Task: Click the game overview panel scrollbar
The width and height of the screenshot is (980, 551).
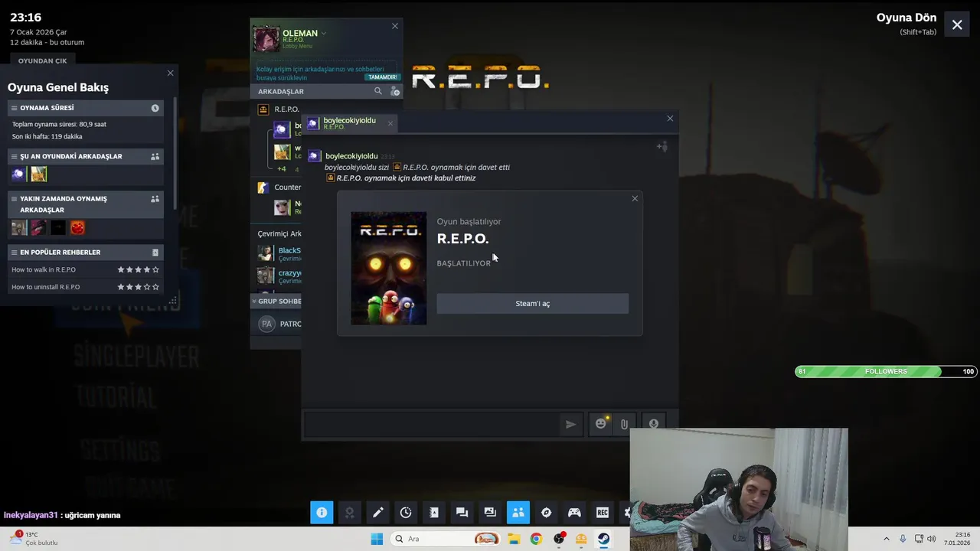Action: pos(176,153)
